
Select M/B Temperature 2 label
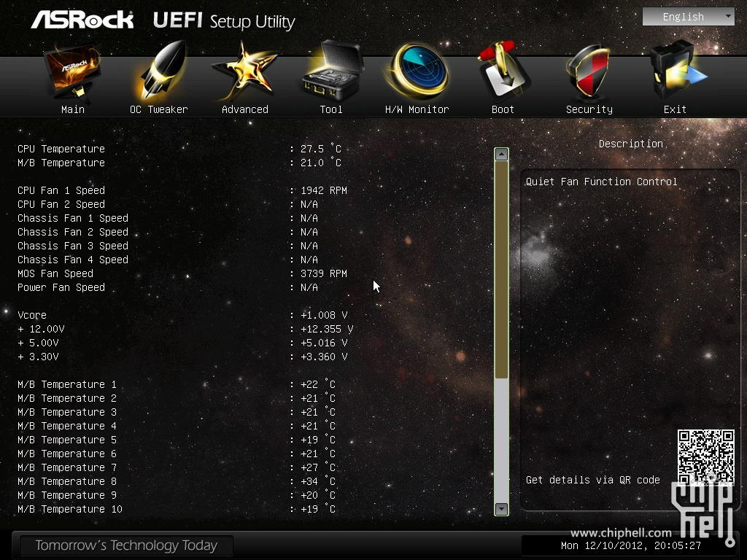point(66,398)
